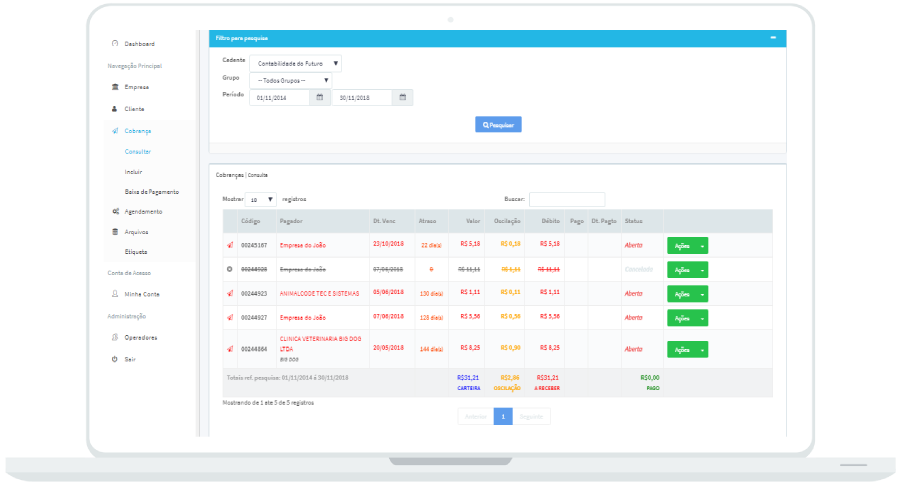This screenshot has height=488, width=900.
Task: Click the Dashboard gauge icon
Action: 115,44
